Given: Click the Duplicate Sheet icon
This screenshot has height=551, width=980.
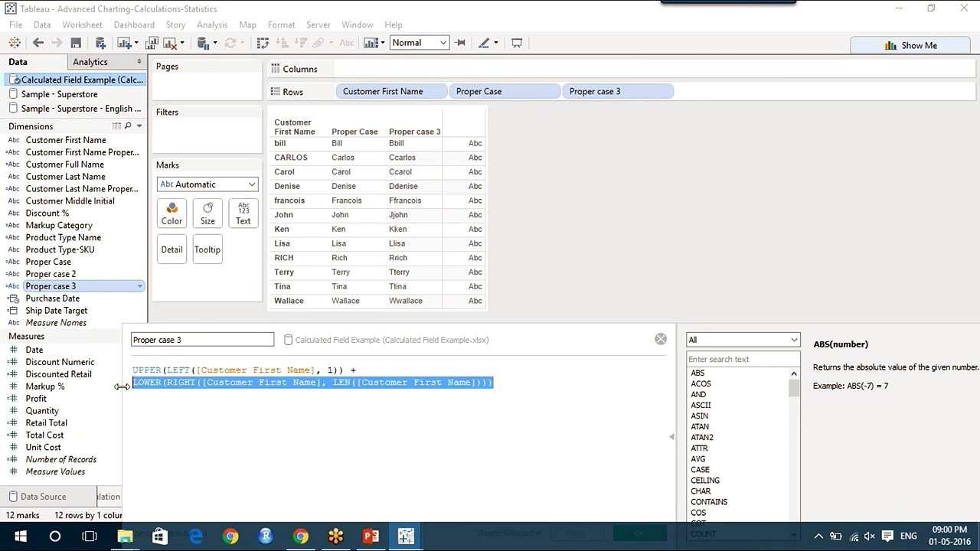Looking at the screenshot, I should tap(152, 43).
